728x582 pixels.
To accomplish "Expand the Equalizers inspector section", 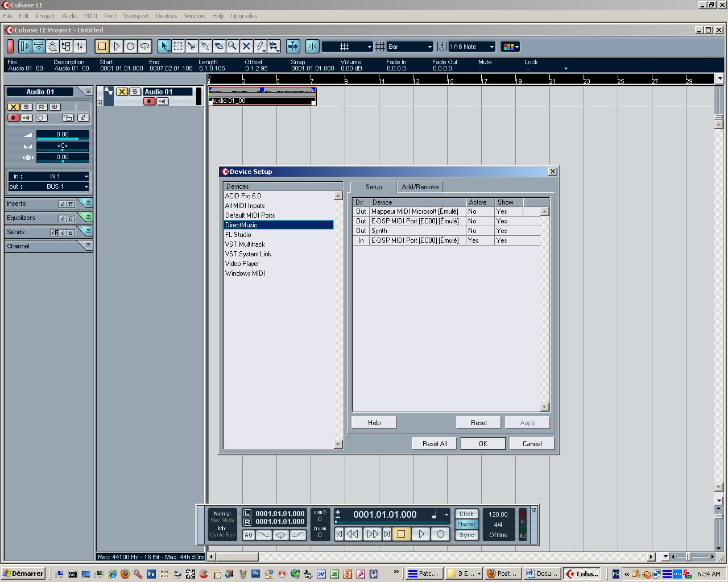I will coord(86,217).
